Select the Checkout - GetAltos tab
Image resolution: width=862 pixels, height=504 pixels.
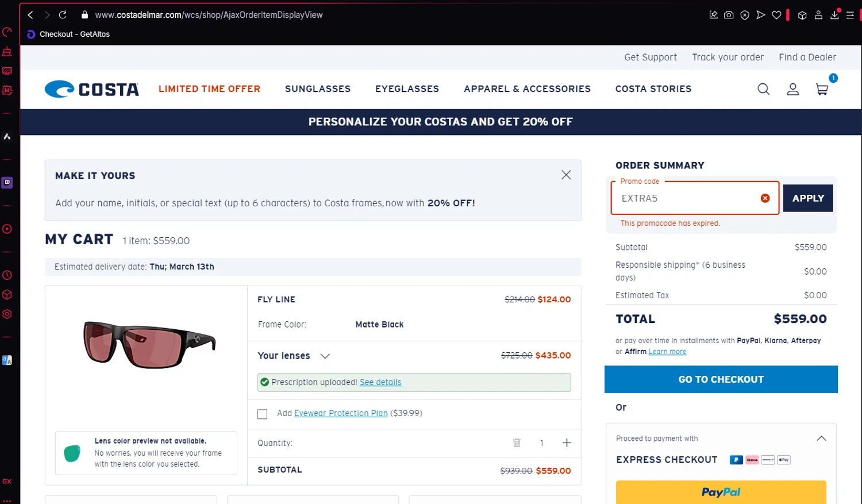click(68, 34)
